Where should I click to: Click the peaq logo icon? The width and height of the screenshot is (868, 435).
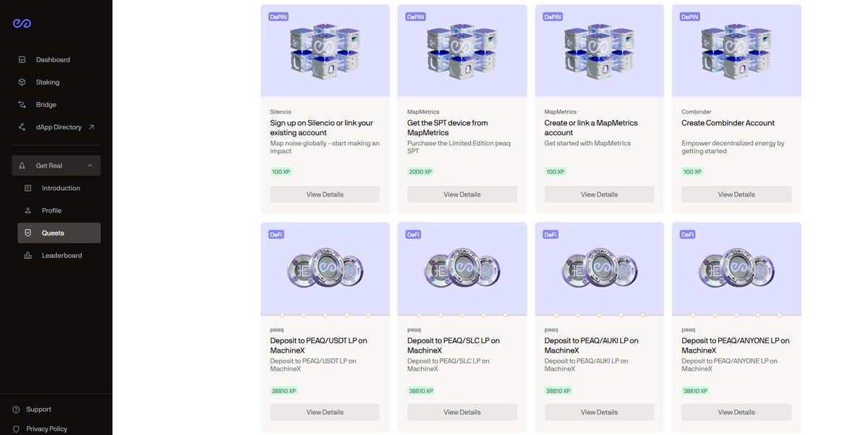coord(22,24)
